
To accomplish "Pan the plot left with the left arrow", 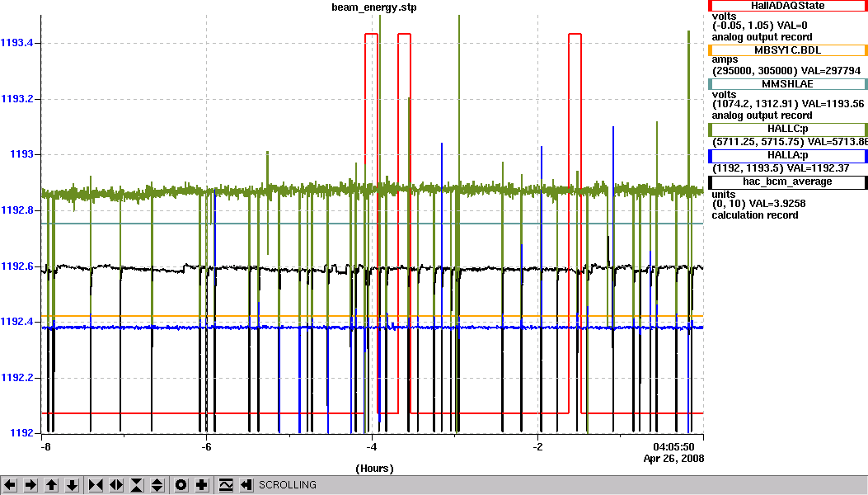I will point(11,485).
